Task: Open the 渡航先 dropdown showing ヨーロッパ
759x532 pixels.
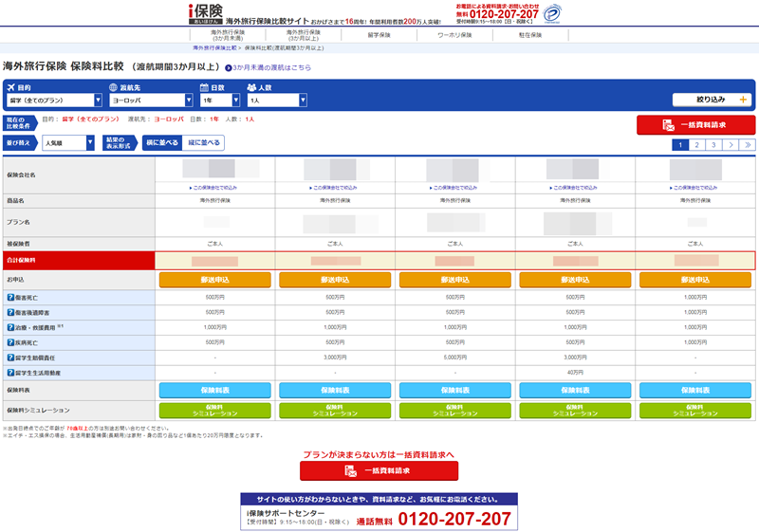Action: [x=151, y=101]
